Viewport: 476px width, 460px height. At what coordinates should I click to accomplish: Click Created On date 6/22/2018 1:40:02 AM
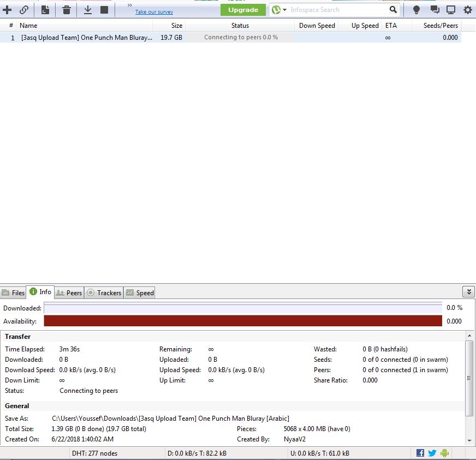[82, 439]
